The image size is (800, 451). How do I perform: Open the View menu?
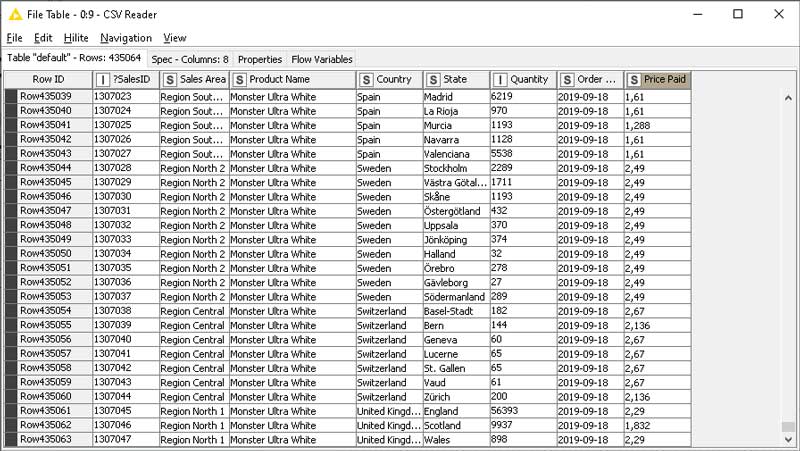[x=174, y=38]
